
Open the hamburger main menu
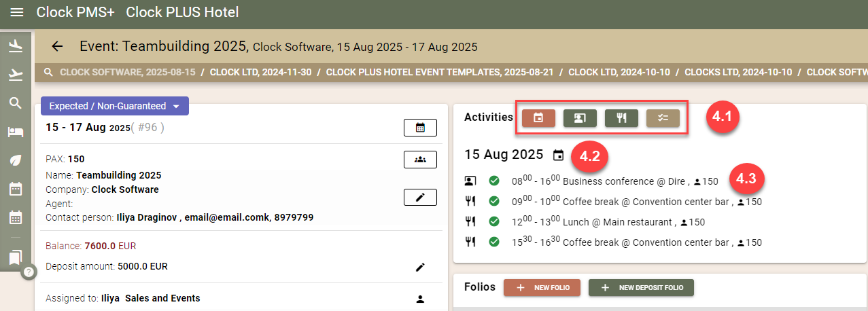[17, 12]
